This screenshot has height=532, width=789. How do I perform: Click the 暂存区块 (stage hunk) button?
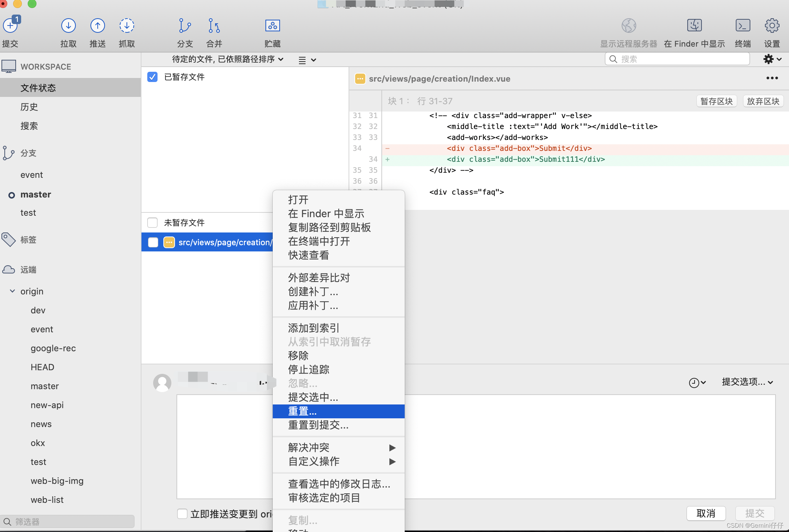click(x=716, y=101)
